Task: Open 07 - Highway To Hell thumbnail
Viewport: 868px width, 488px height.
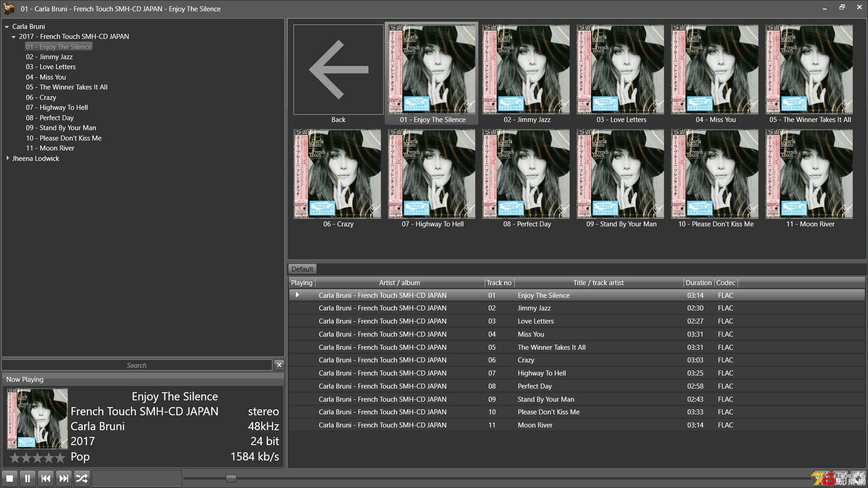Action: 432,174
